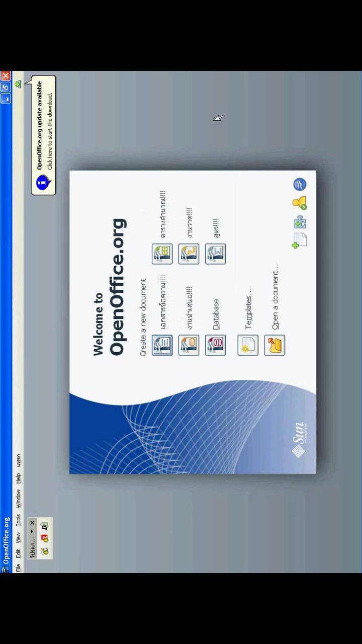Expand the floating toolbar options arrow

(x=32, y=531)
